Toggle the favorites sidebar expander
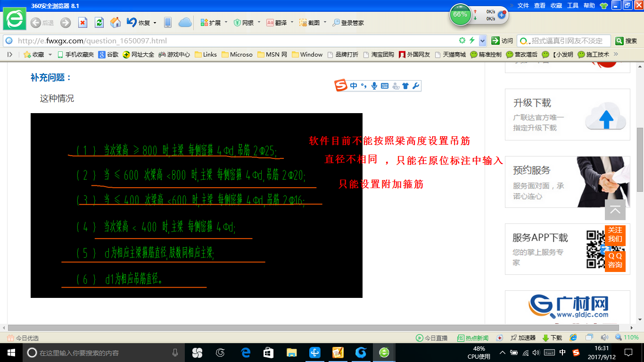644x362 pixels. pyautogui.click(x=10, y=55)
